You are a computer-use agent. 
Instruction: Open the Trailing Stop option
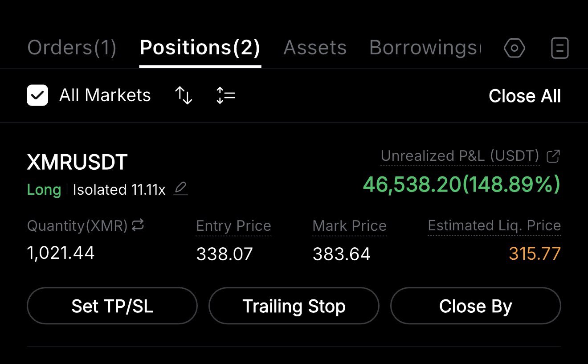tap(294, 306)
